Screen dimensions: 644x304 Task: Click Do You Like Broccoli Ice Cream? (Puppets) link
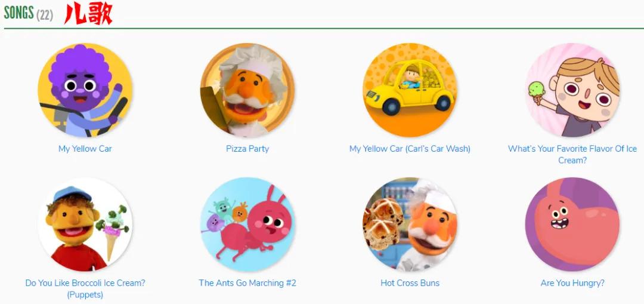[x=85, y=289]
